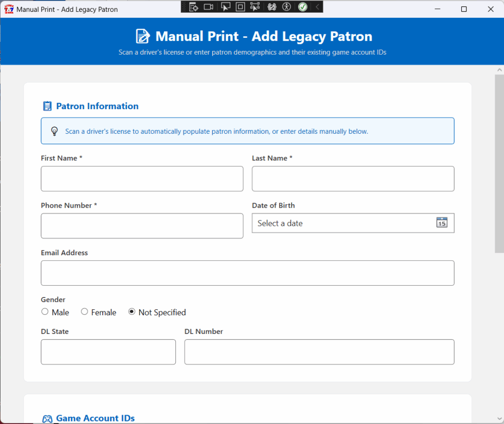Open the Live Visual Tree icon in debug toolbar
The image size is (504, 424).
(193, 7)
